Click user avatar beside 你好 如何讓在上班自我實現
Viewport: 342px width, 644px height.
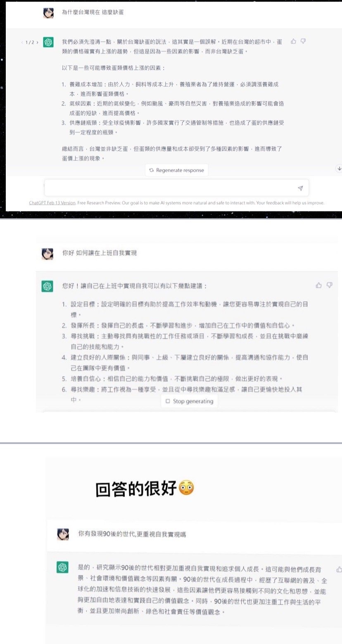[47, 253]
